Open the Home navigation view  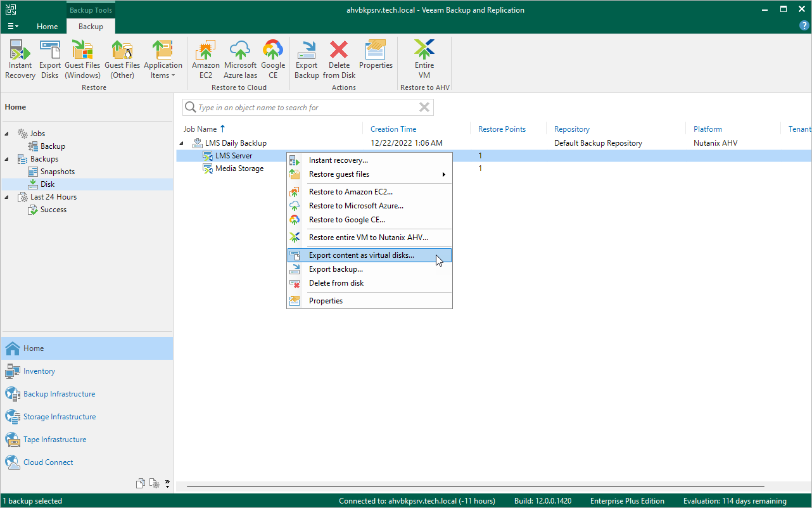click(x=87, y=348)
